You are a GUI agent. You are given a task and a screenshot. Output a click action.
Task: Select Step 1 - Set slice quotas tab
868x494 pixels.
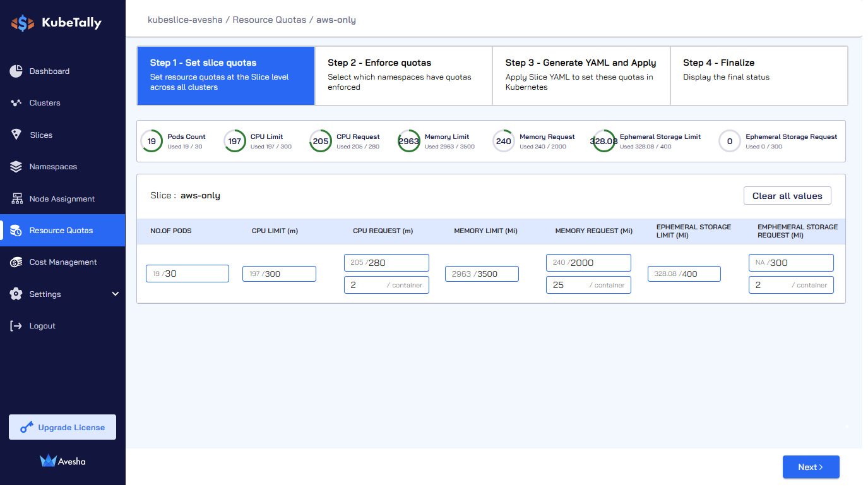(x=226, y=75)
